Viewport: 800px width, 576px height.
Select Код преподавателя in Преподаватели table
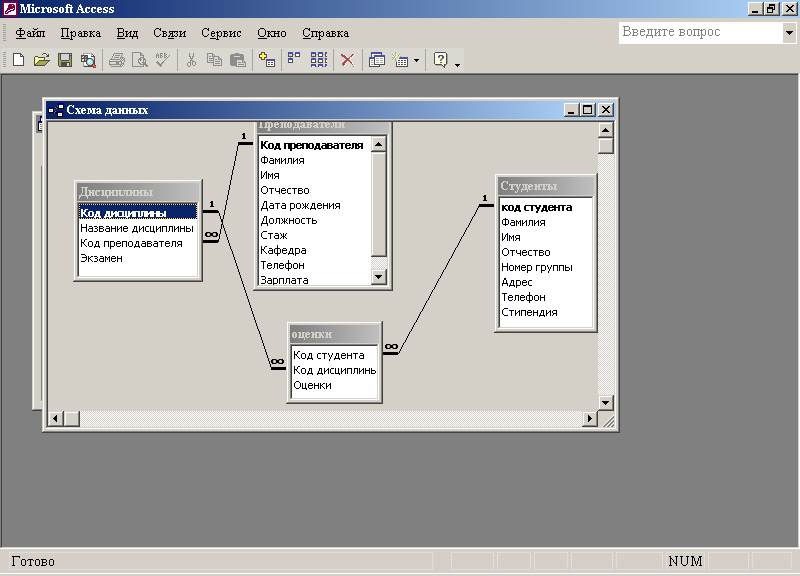(x=315, y=145)
